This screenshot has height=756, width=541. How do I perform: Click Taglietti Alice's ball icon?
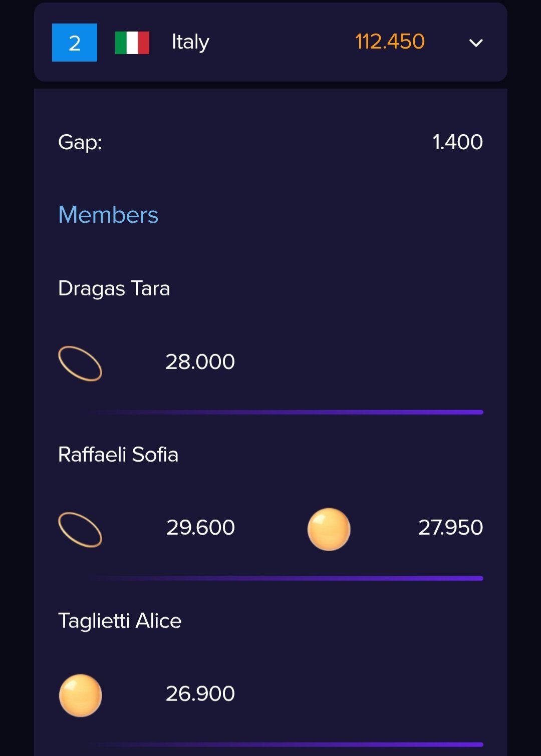(x=80, y=695)
